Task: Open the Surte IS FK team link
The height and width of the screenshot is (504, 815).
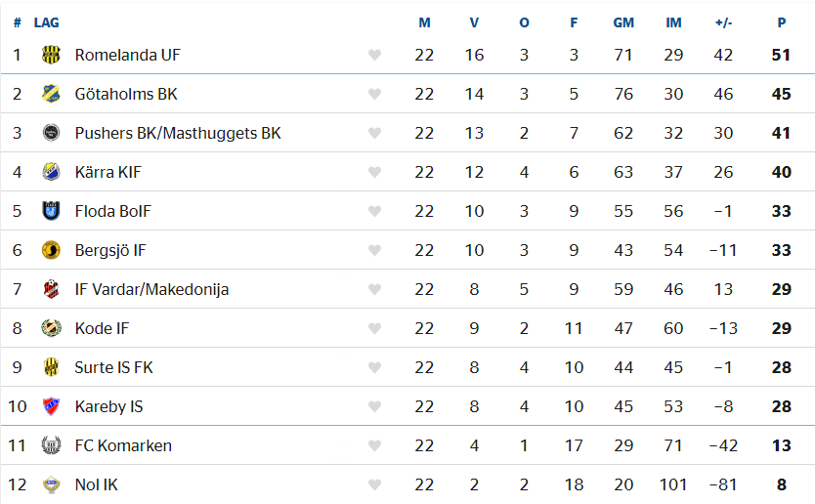Action: point(113,368)
